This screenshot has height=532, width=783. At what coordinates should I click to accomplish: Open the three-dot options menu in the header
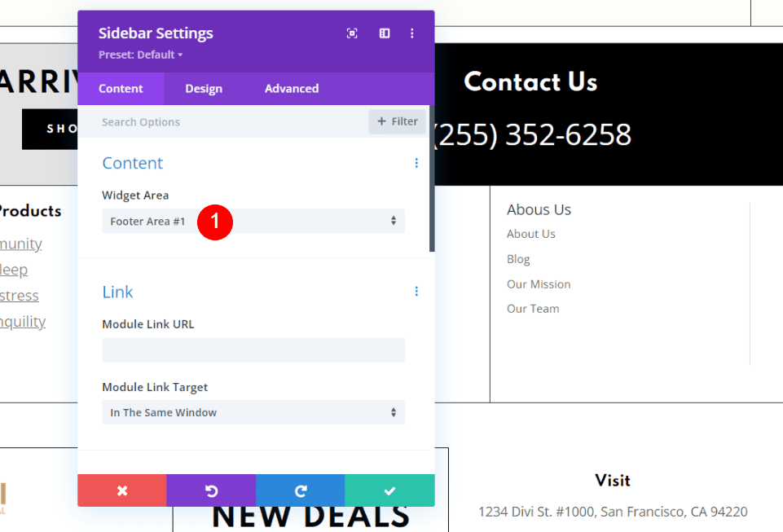[412, 33]
